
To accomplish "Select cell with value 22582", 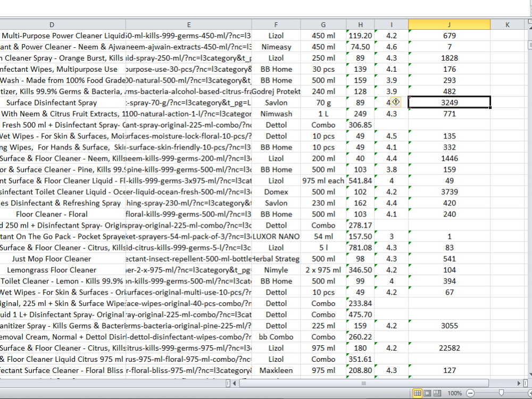I will pyautogui.click(x=449, y=348).
